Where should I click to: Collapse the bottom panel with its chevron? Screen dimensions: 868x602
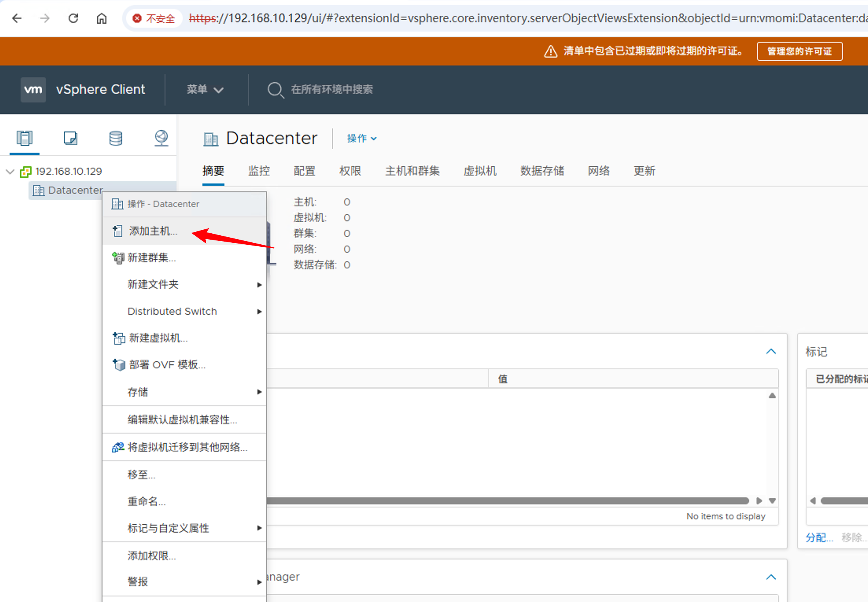click(x=771, y=577)
